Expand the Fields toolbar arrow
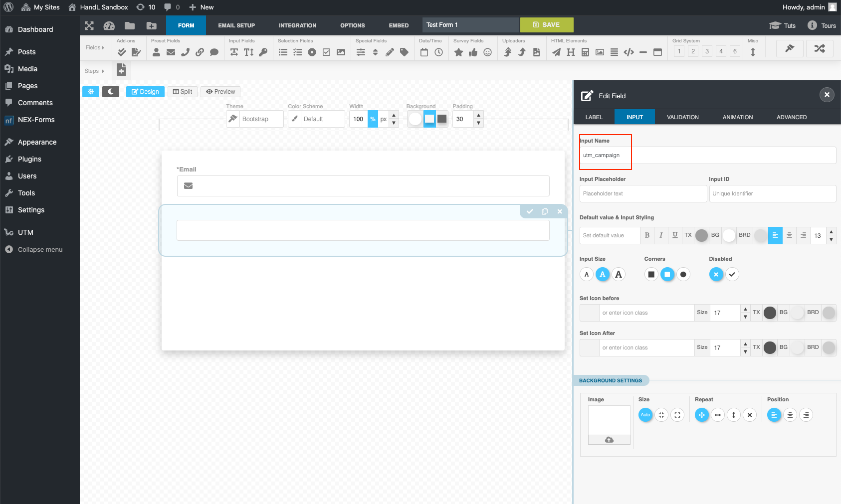The width and height of the screenshot is (841, 504). tap(95, 48)
